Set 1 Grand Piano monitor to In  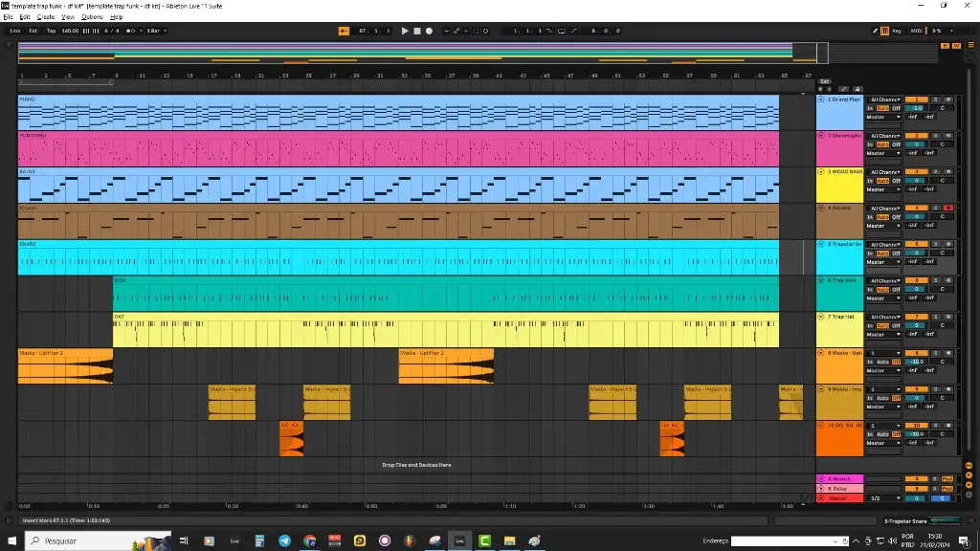[x=870, y=108]
